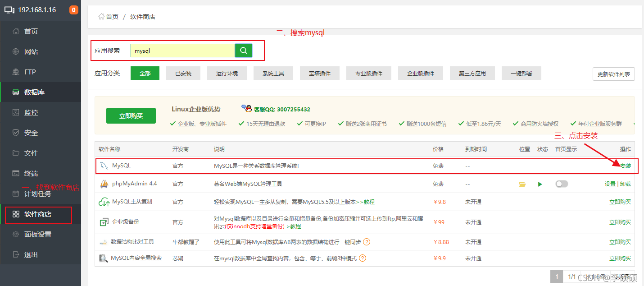Select the 企业版插件 category tab

point(421,73)
